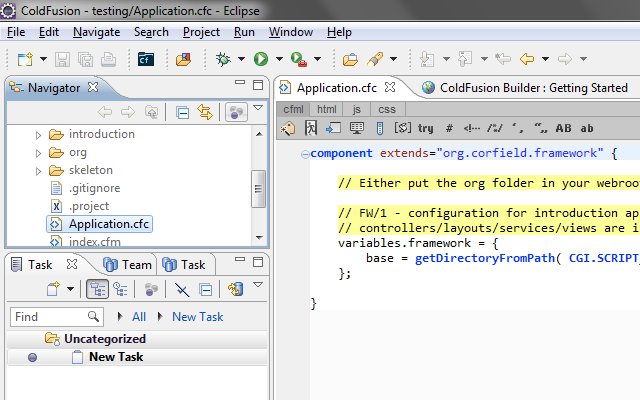Close the Application.cfc editor tab

click(390, 87)
